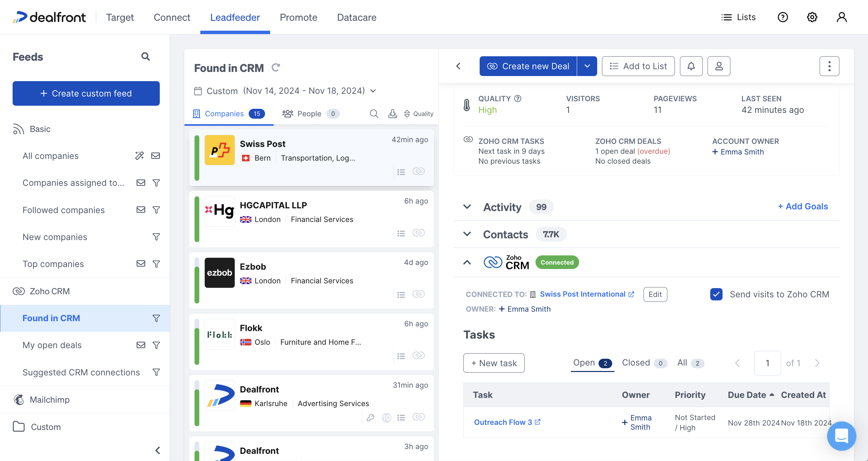Enable Send visits to Zoho CRM
Viewport: 868px width, 461px height.
click(716, 294)
